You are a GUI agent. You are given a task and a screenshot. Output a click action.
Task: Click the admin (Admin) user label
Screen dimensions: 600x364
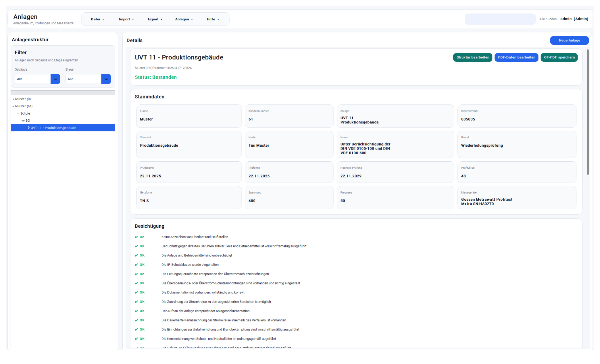coord(574,19)
